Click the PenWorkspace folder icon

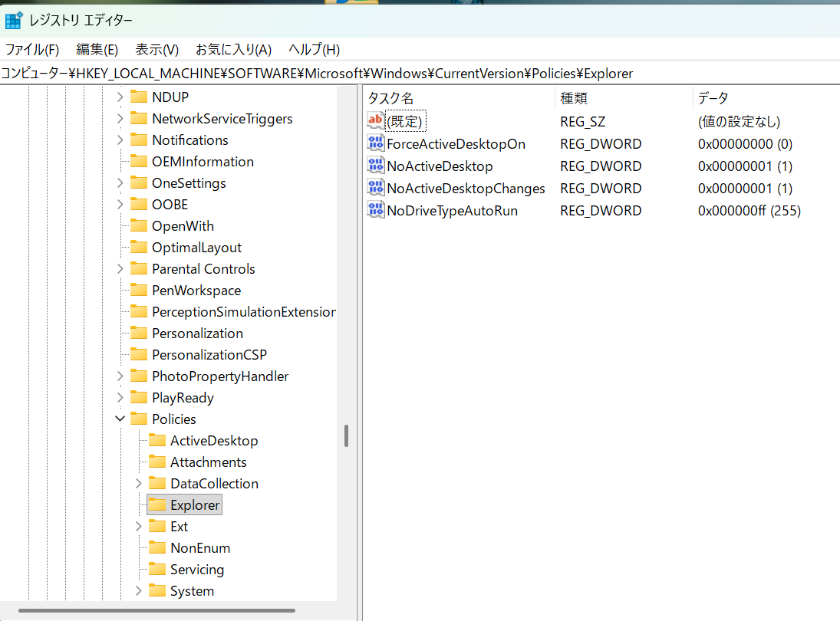tap(139, 290)
